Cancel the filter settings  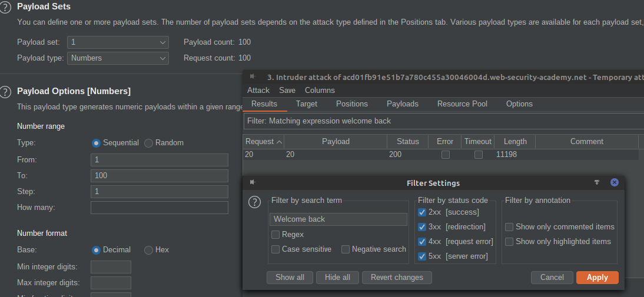[x=552, y=278]
